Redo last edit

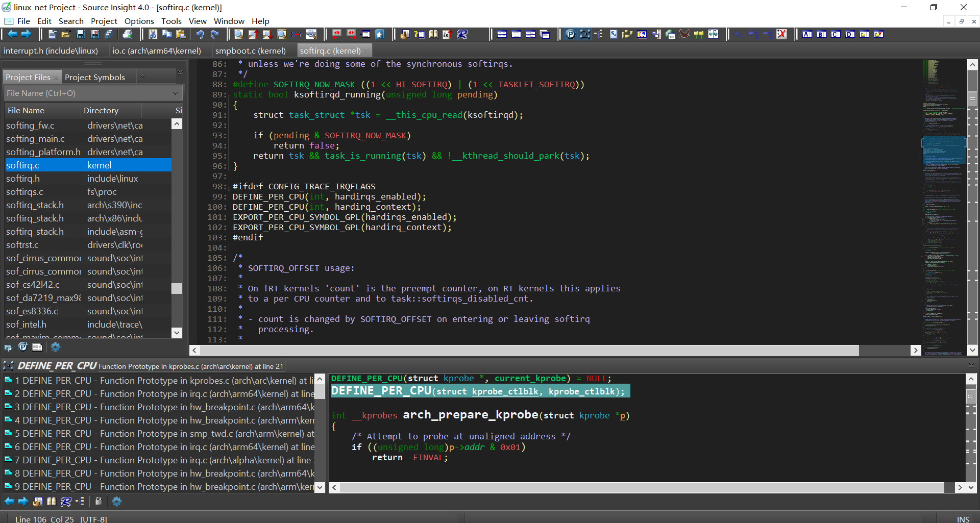coord(214,34)
